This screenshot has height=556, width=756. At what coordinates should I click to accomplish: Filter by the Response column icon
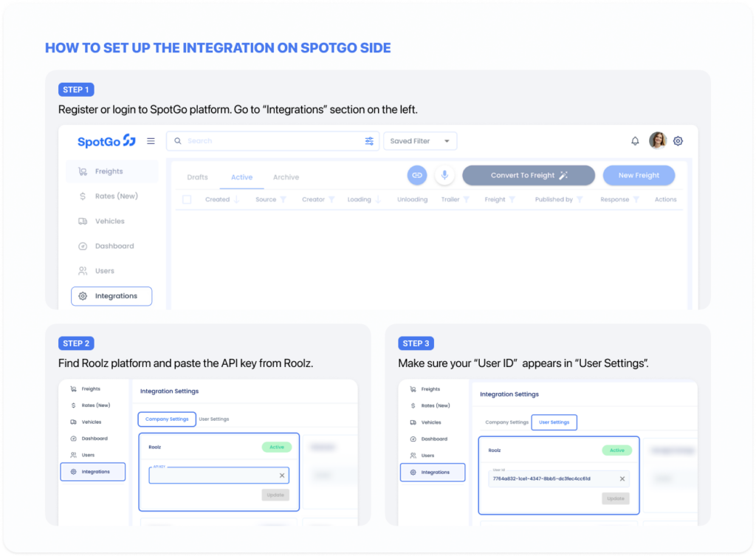point(636,199)
